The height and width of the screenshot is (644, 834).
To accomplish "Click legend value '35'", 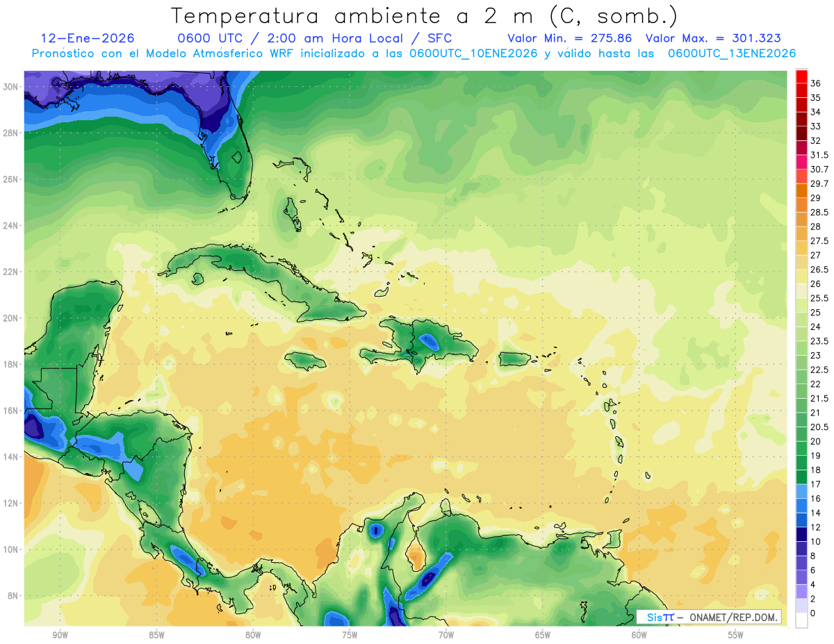I will coord(816,98).
